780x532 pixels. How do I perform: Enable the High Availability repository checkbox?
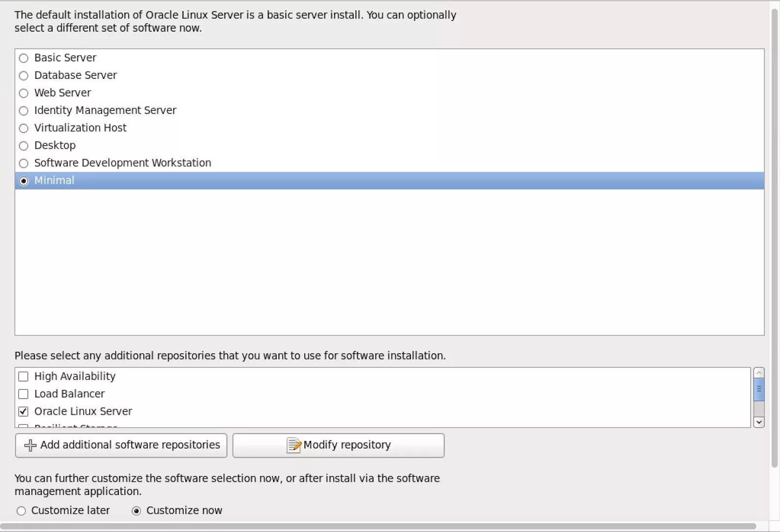23,377
